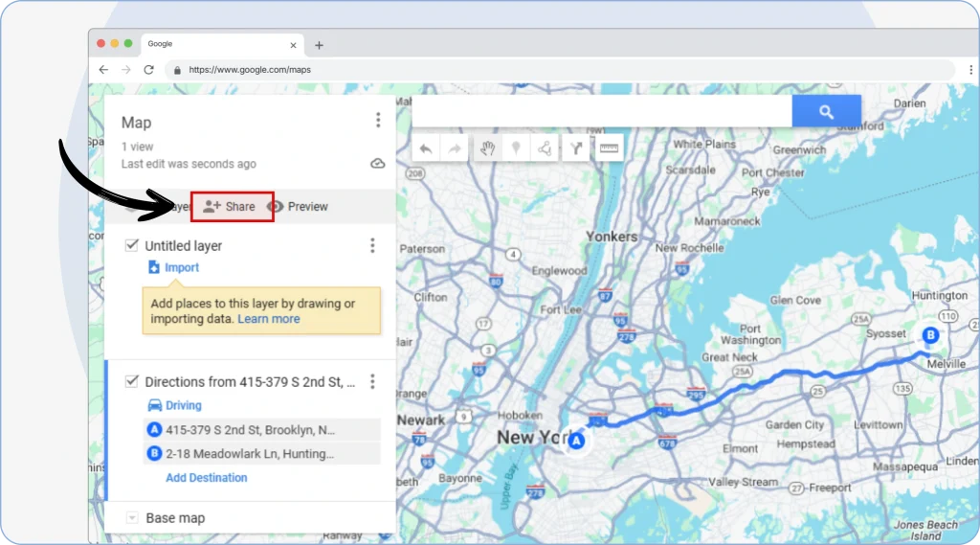Click the browser URL address bar
This screenshot has height=545, width=980.
pos(560,70)
